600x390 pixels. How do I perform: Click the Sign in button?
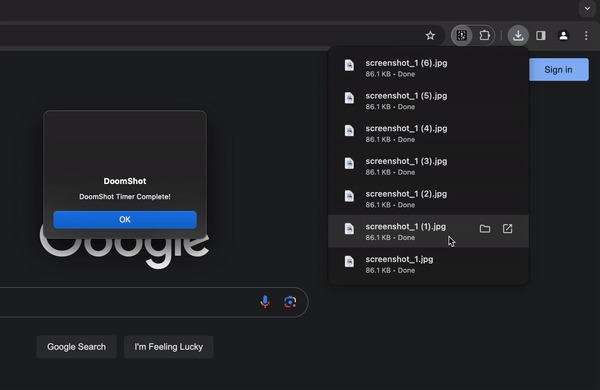point(559,70)
